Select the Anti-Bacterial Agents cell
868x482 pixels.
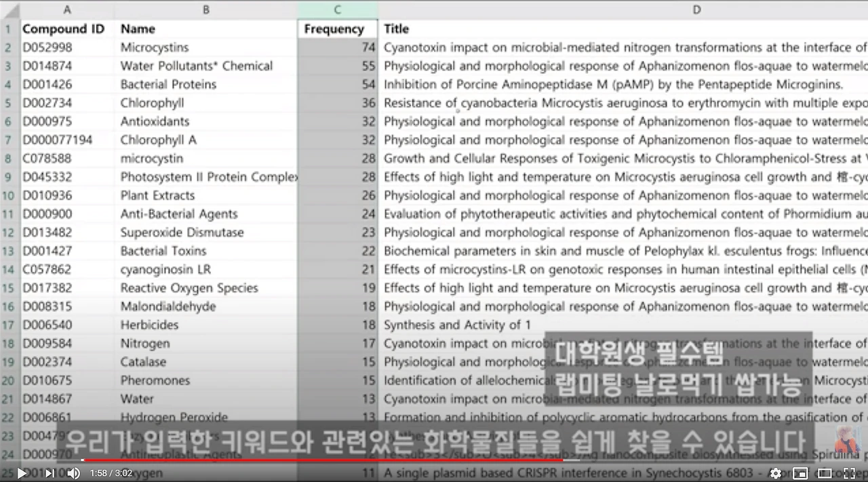(x=206, y=214)
